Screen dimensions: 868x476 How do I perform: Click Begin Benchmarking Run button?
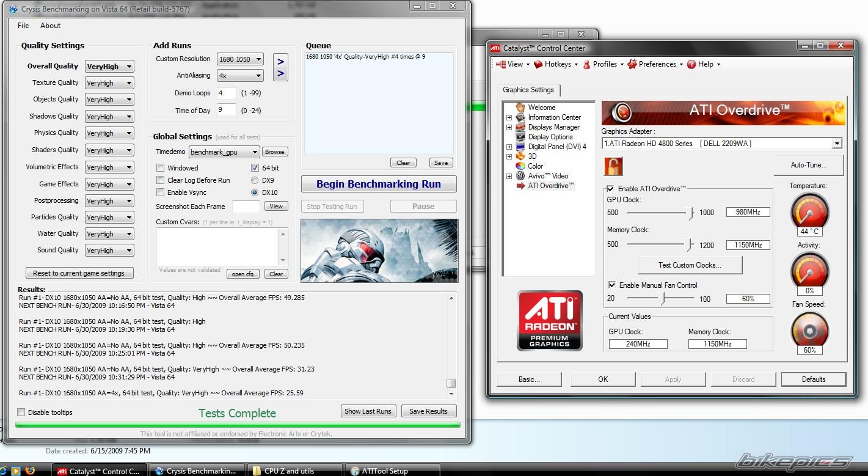(x=379, y=185)
